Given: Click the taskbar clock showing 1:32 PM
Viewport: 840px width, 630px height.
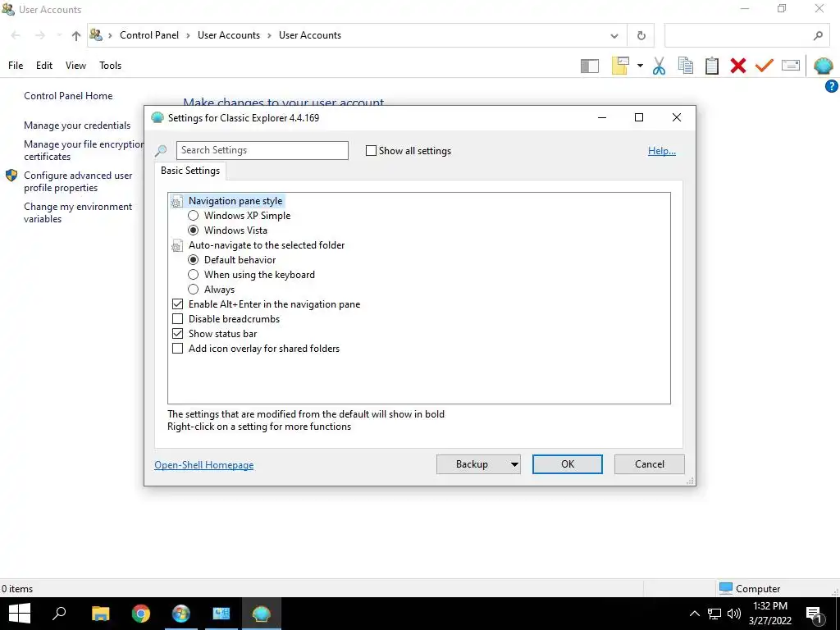Looking at the screenshot, I should click(769, 614).
